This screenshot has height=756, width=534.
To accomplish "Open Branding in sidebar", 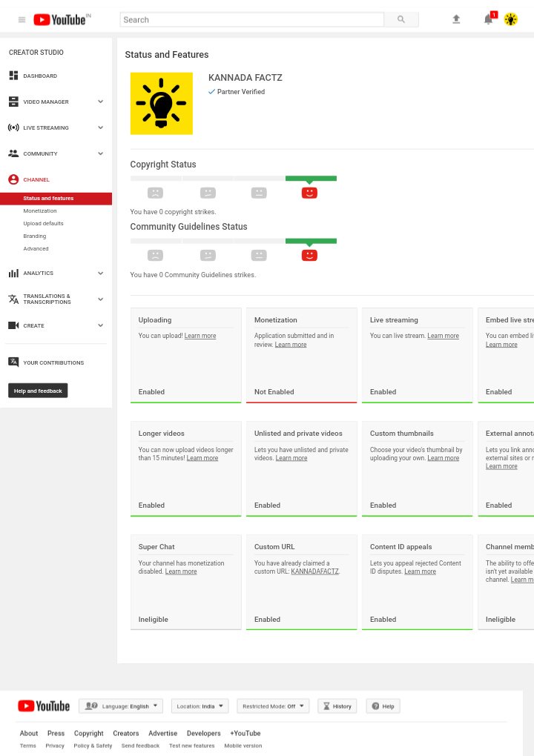I will (x=35, y=236).
